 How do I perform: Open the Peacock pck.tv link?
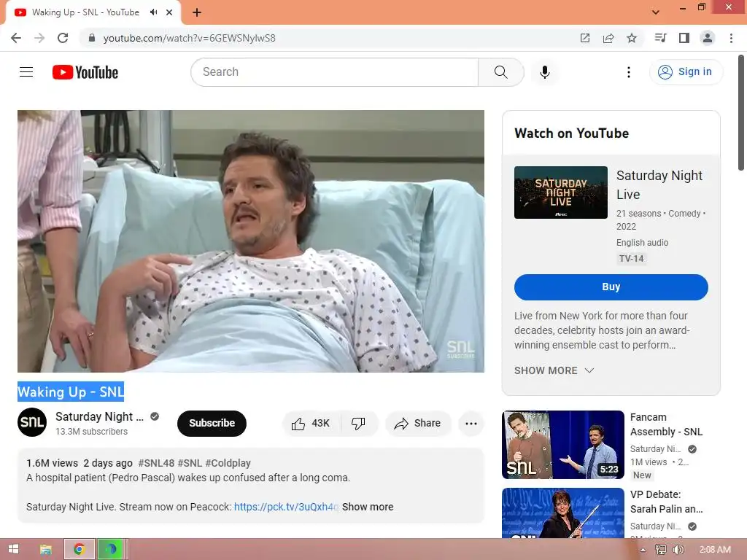coord(286,507)
